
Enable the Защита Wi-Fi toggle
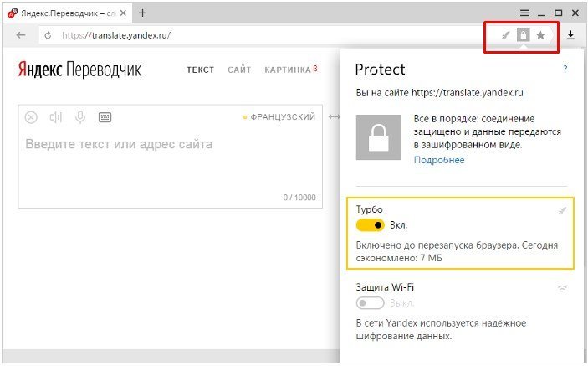click(x=371, y=303)
